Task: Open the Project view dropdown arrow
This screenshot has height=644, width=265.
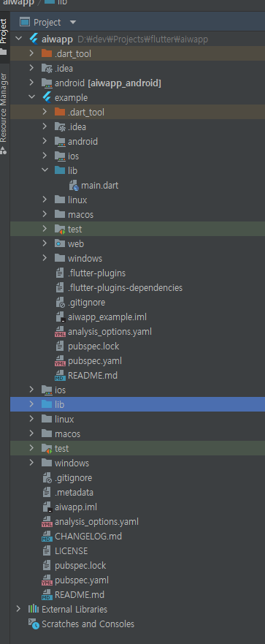Action: click(x=72, y=22)
